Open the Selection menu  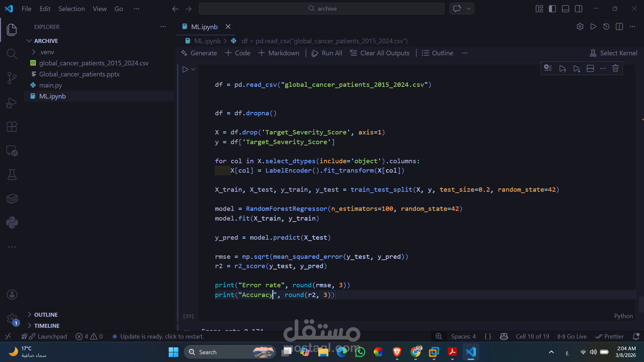(71, 9)
